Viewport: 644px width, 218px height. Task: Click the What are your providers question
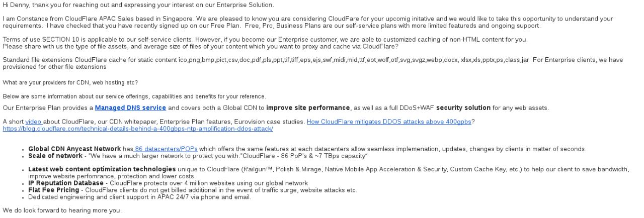click(x=70, y=82)
